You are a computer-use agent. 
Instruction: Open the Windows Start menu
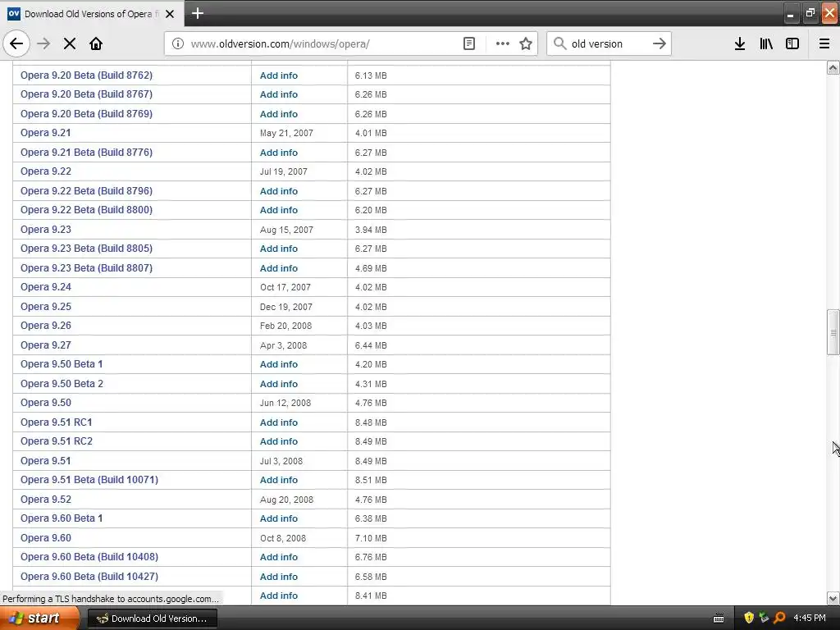coord(39,619)
